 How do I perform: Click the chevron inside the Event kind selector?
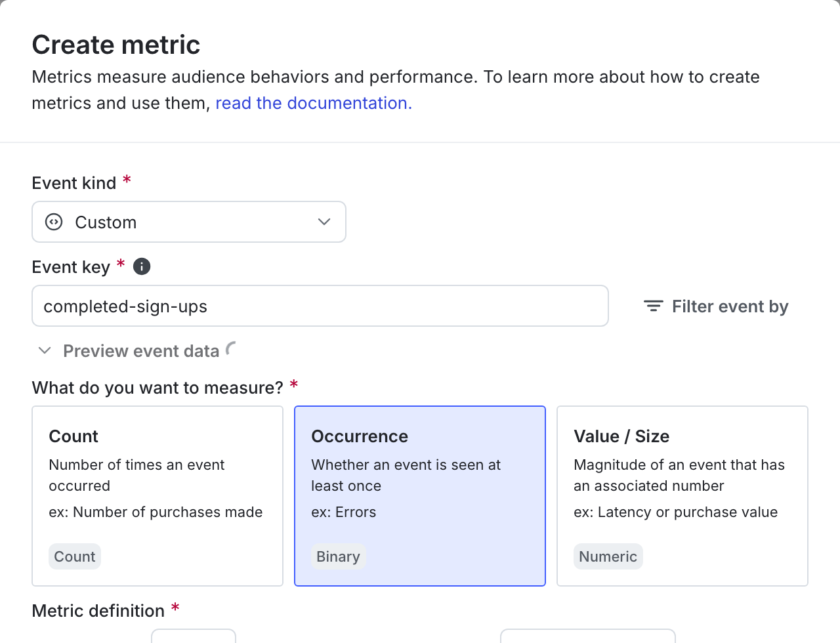point(324,222)
